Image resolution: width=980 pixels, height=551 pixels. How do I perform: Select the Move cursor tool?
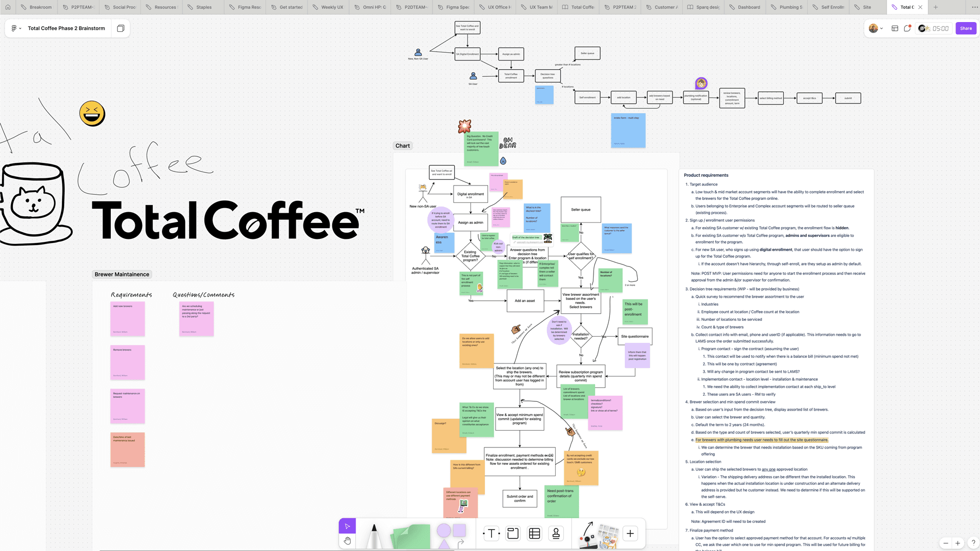tap(347, 526)
